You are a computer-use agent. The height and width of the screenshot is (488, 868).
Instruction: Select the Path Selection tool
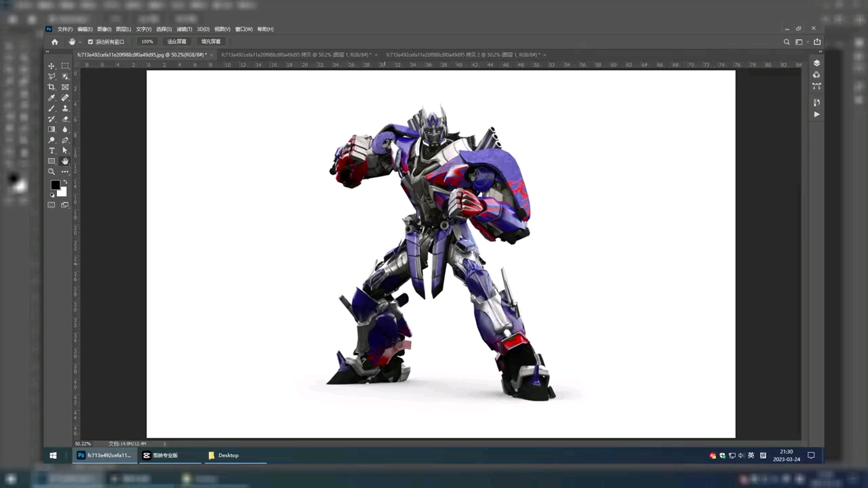click(65, 150)
